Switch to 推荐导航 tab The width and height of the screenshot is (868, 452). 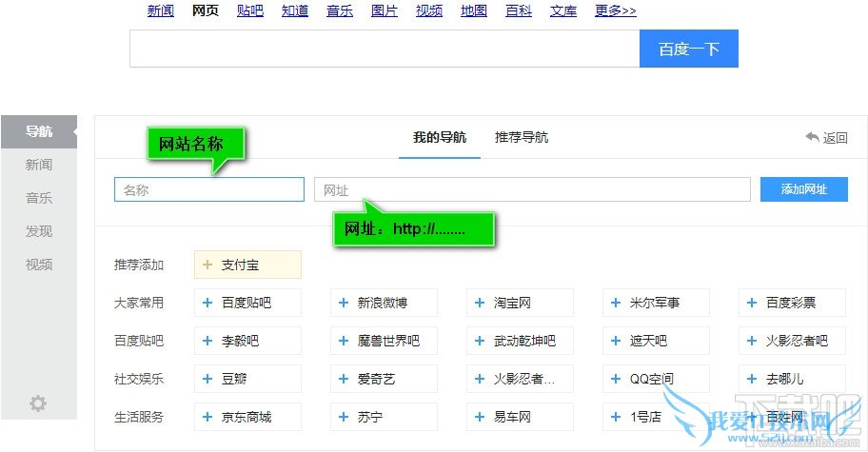tap(522, 137)
